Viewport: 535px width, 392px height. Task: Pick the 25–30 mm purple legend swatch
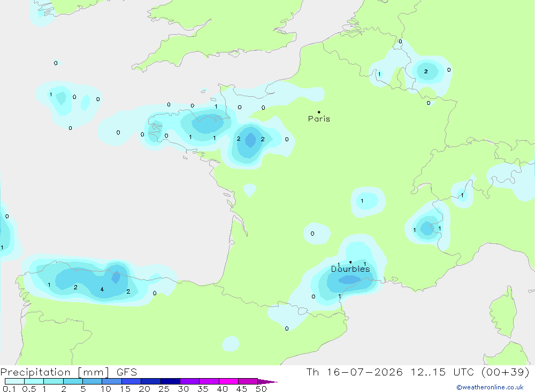point(170,381)
